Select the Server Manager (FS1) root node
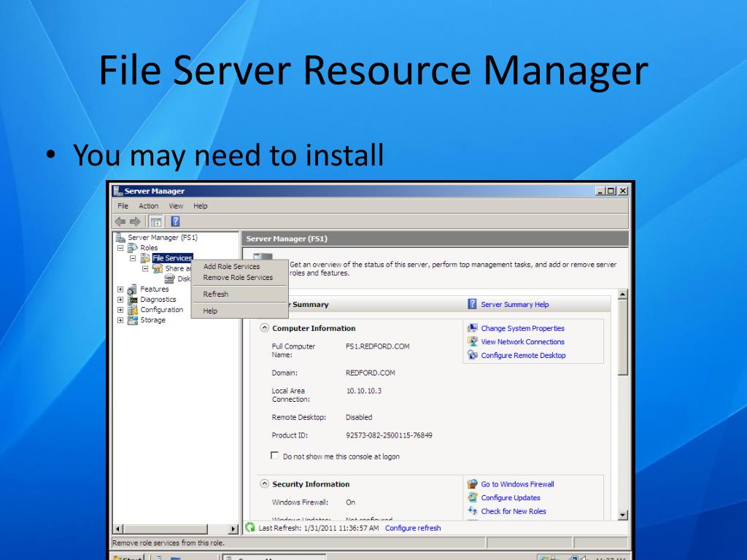Image resolution: width=747 pixels, height=560 pixels. [x=163, y=237]
